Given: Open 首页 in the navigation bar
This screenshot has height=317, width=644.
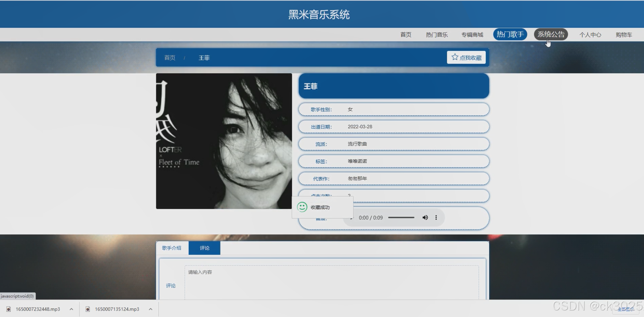Looking at the screenshot, I should (x=406, y=35).
